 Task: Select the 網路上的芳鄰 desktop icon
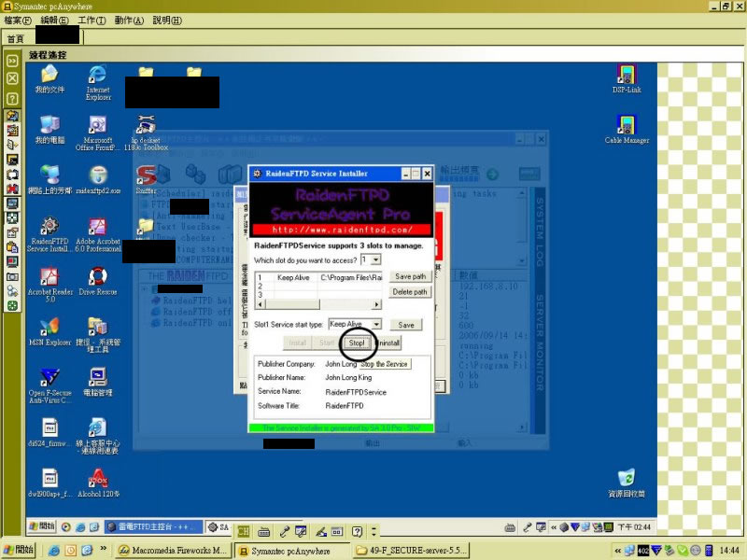pyautogui.click(x=49, y=180)
